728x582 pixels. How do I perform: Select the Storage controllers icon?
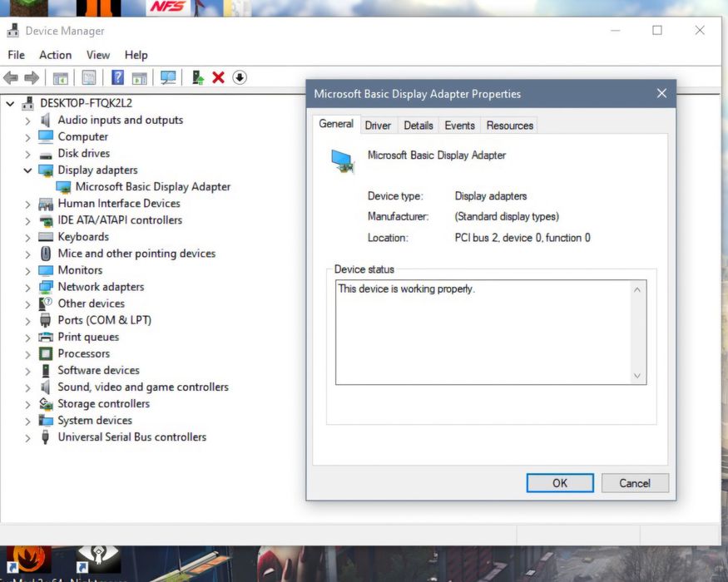46,404
